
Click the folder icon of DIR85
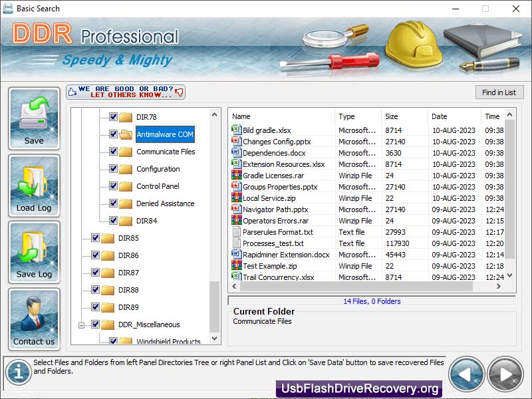tap(108, 238)
